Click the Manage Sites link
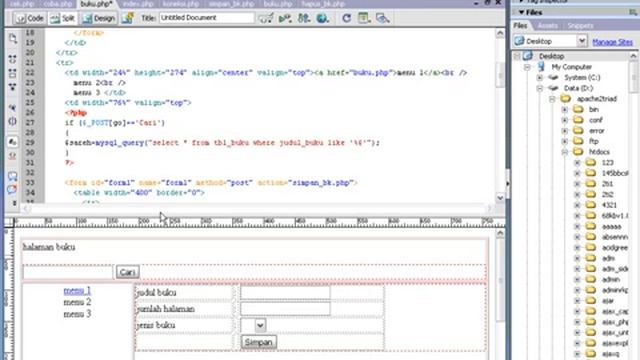 pyautogui.click(x=612, y=42)
